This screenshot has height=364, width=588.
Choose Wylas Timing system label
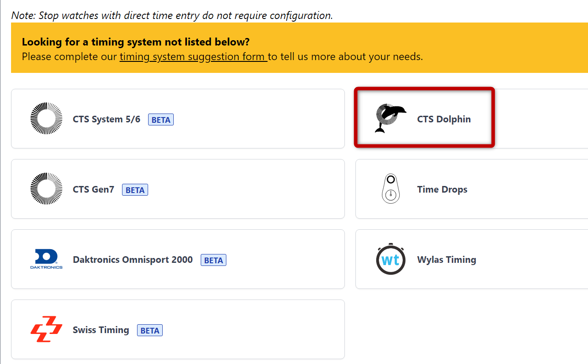tap(447, 260)
